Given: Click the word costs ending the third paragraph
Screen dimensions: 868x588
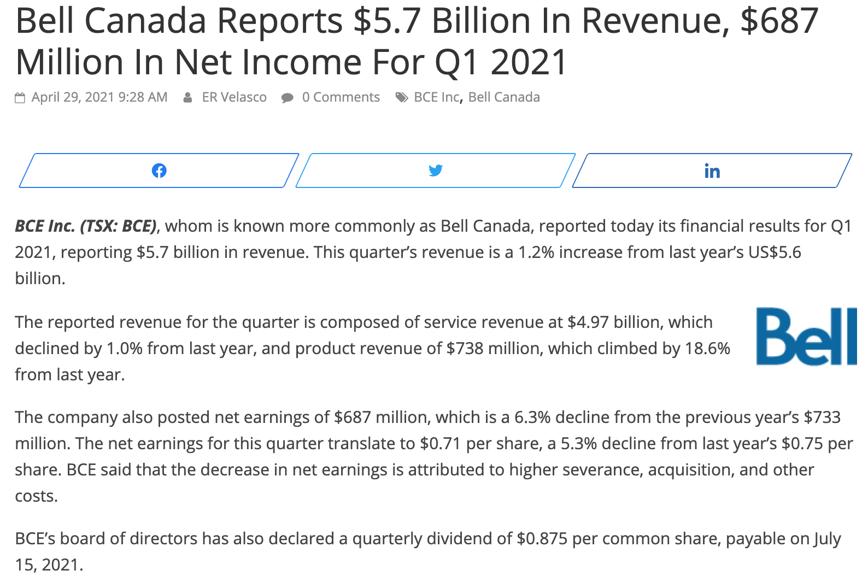Looking at the screenshot, I should pos(36,496).
